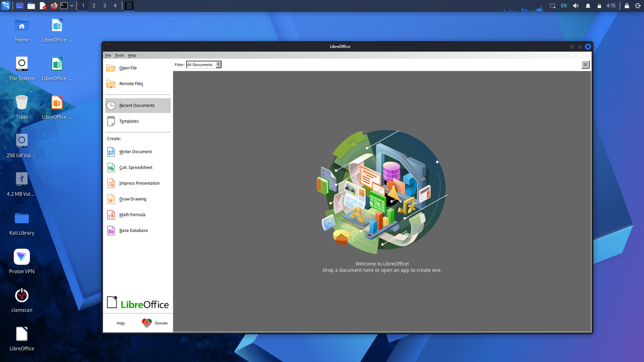Launch the terminal emulator from the panel
This screenshot has width=644, height=362.
click(x=64, y=6)
